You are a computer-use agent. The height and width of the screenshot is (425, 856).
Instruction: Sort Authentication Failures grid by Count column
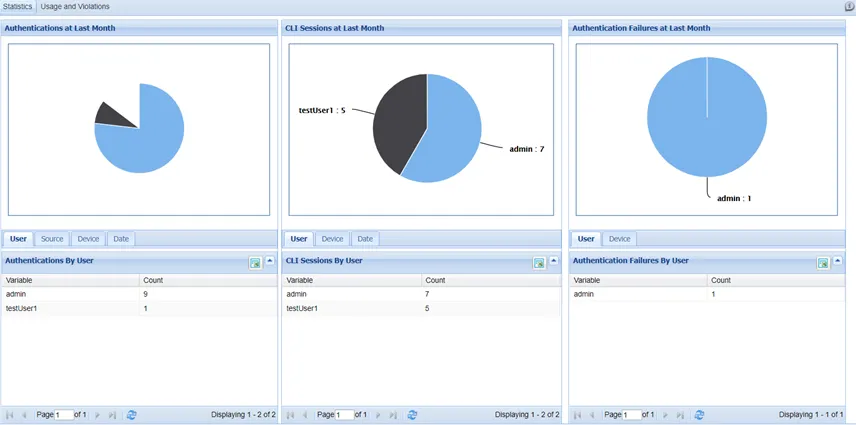click(776, 280)
